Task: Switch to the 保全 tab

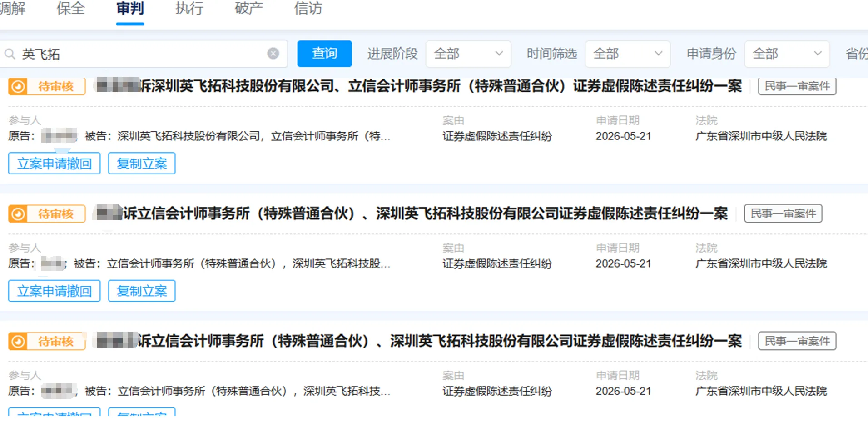Action: click(71, 8)
